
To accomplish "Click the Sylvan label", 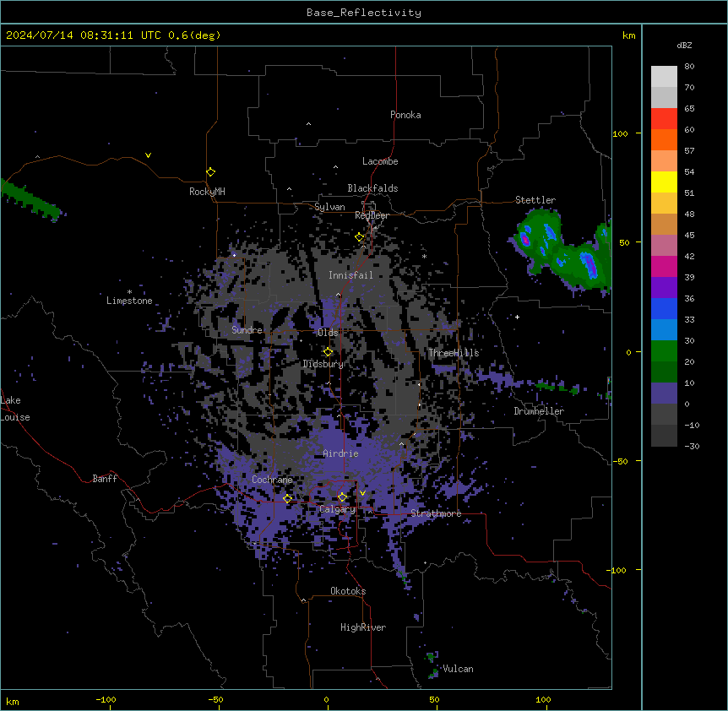I will click(x=329, y=207).
